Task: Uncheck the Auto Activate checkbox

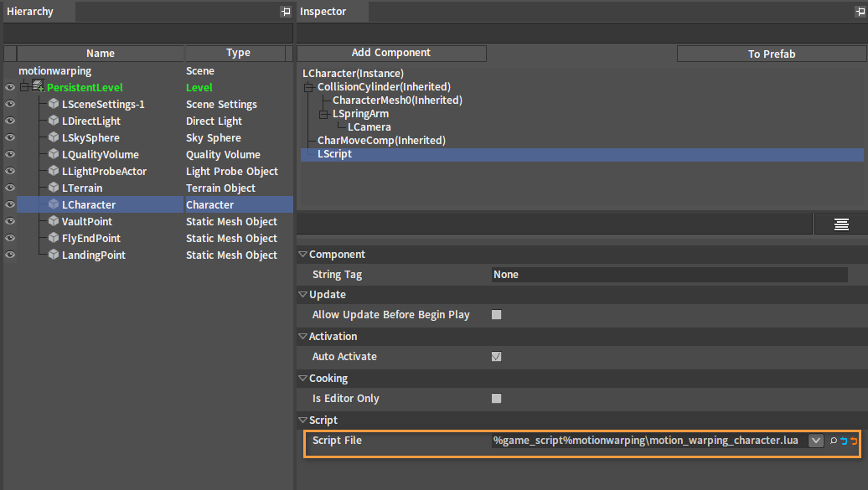Action: [497, 357]
